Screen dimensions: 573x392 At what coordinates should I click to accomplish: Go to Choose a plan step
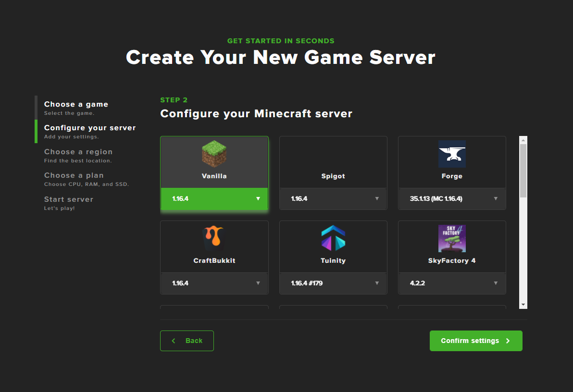pyautogui.click(x=86, y=179)
